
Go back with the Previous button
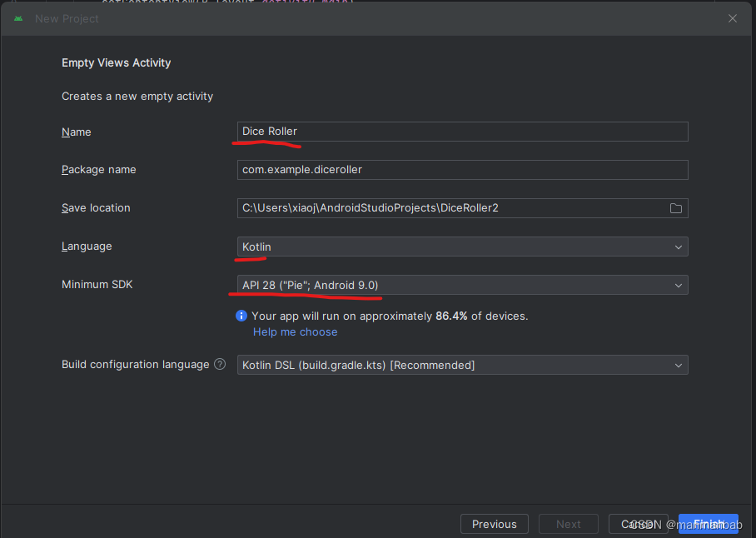pyautogui.click(x=495, y=524)
